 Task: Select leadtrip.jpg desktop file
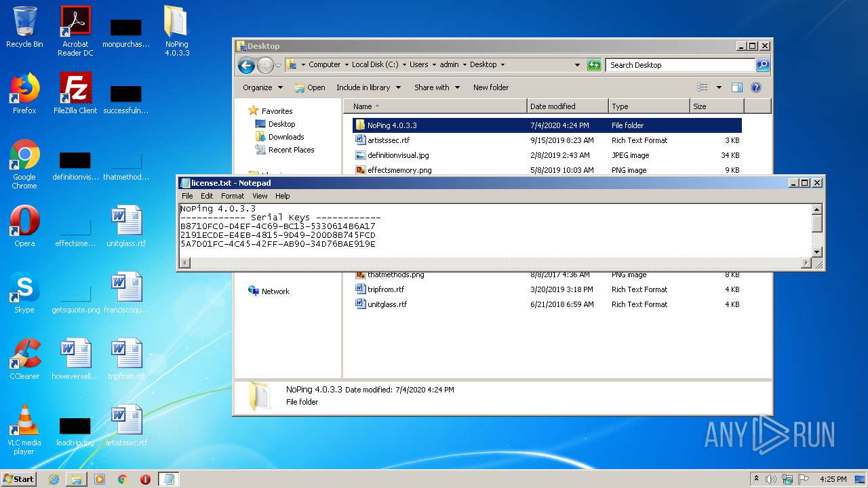click(75, 431)
